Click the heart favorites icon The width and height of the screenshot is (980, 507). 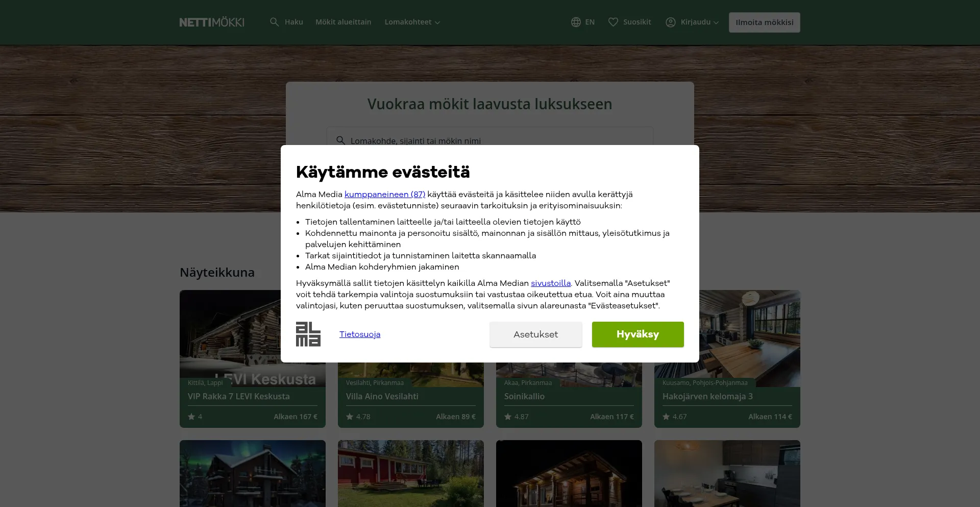613,22
